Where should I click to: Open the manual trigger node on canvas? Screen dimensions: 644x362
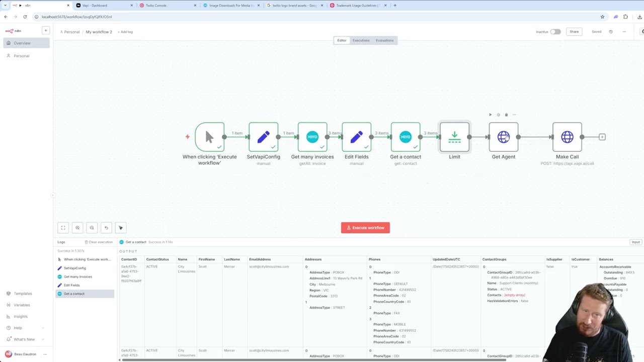point(209,137)
